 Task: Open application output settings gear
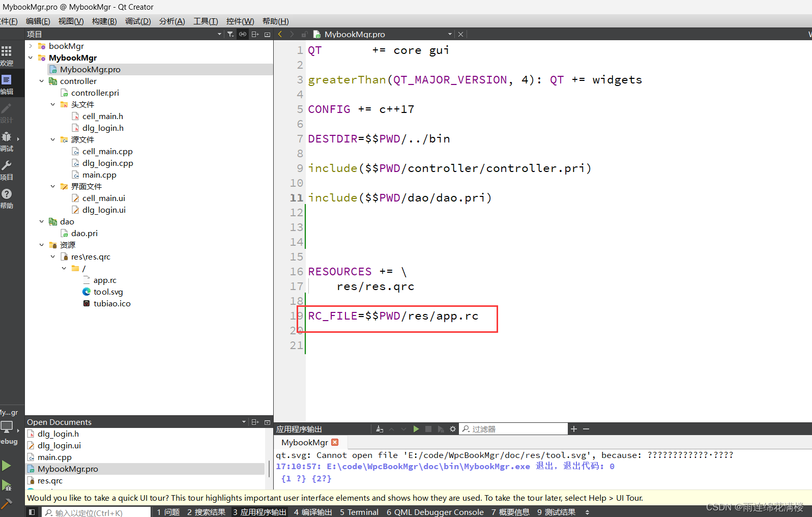(453, 429)
